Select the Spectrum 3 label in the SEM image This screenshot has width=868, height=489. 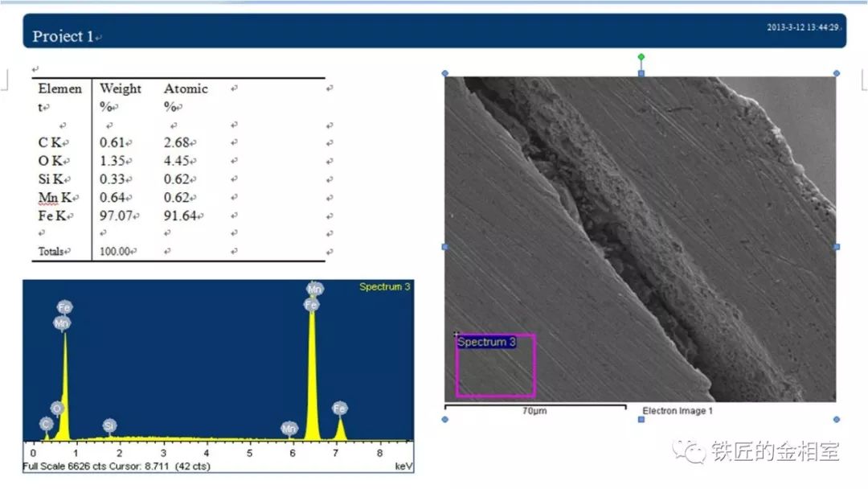click(x=486, y=342)
